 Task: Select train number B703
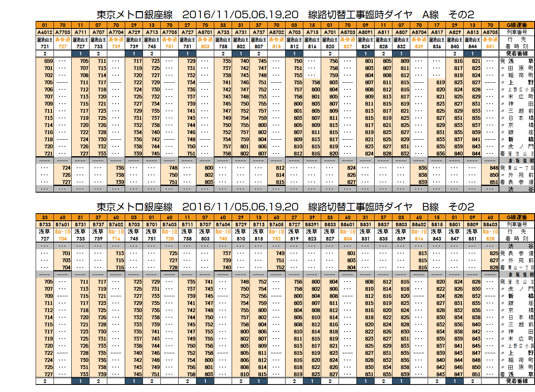(134, 225)
